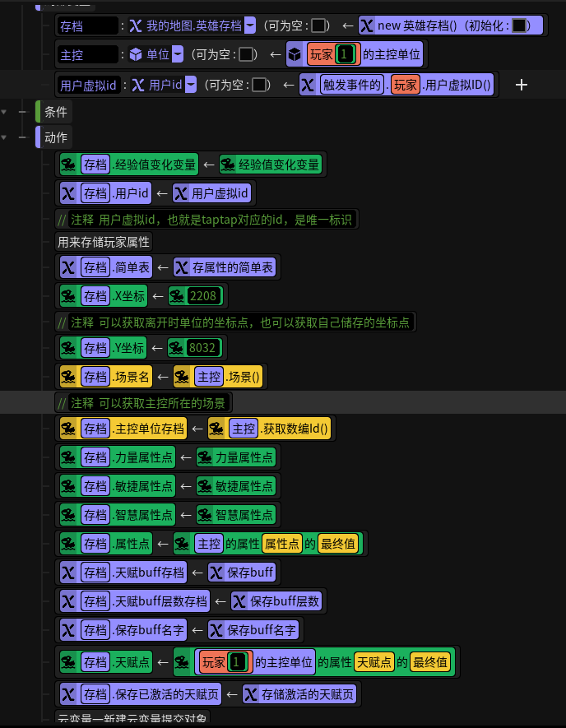
Task: Click the green icon beside value 2208
Action: point(176,296)
